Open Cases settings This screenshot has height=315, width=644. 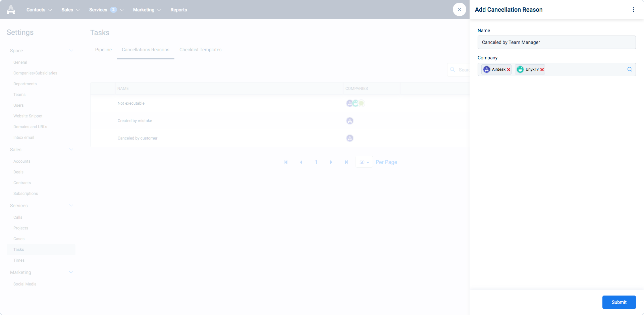[19, 239]
